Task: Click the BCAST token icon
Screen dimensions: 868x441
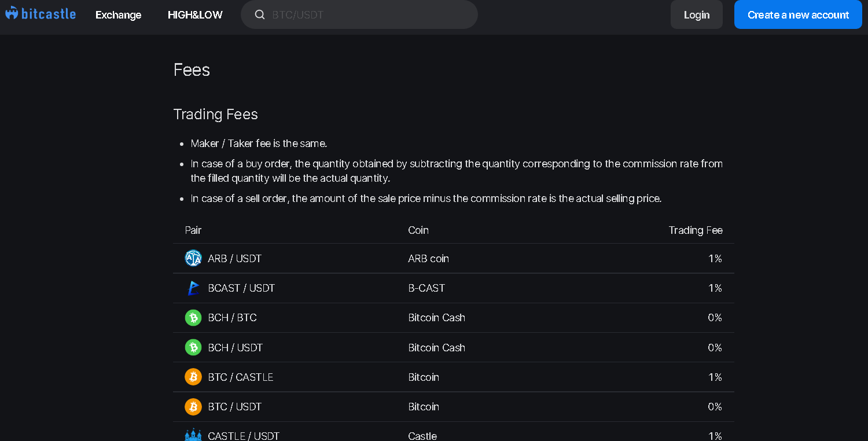Action: [193, 288]
